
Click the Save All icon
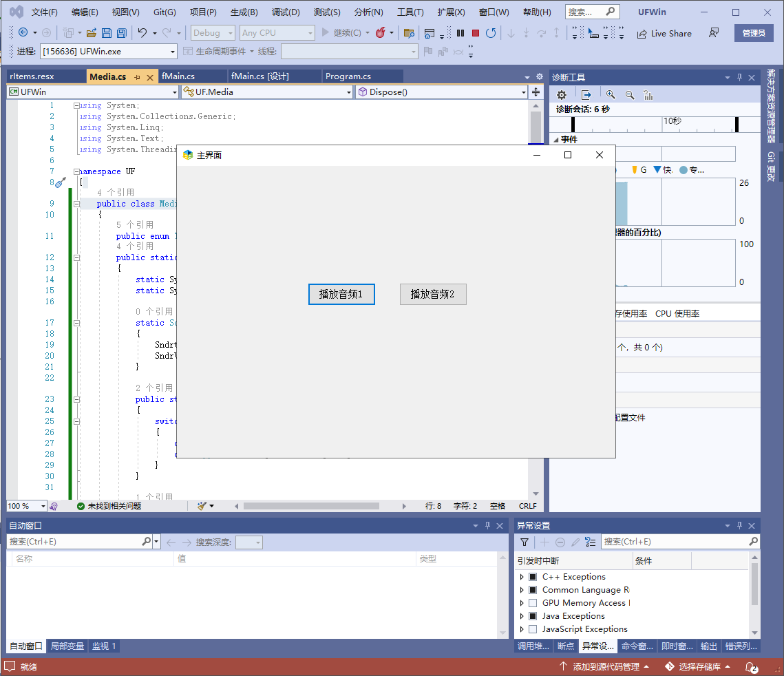pos(122,33)
